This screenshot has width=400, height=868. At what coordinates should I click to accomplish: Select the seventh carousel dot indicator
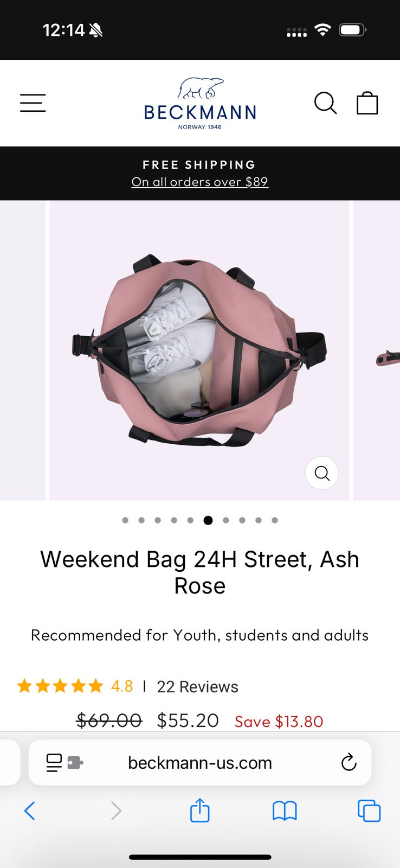[226, 520]
